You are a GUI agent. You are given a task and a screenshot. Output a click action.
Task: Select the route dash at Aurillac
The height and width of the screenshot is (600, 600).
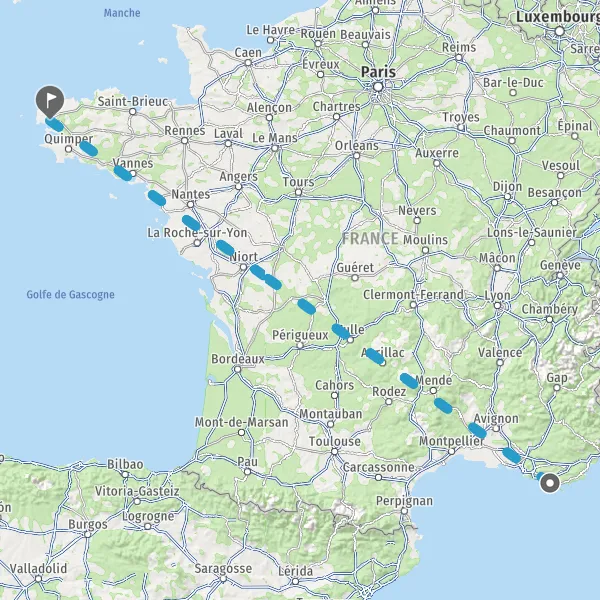(x=375, y=356)
